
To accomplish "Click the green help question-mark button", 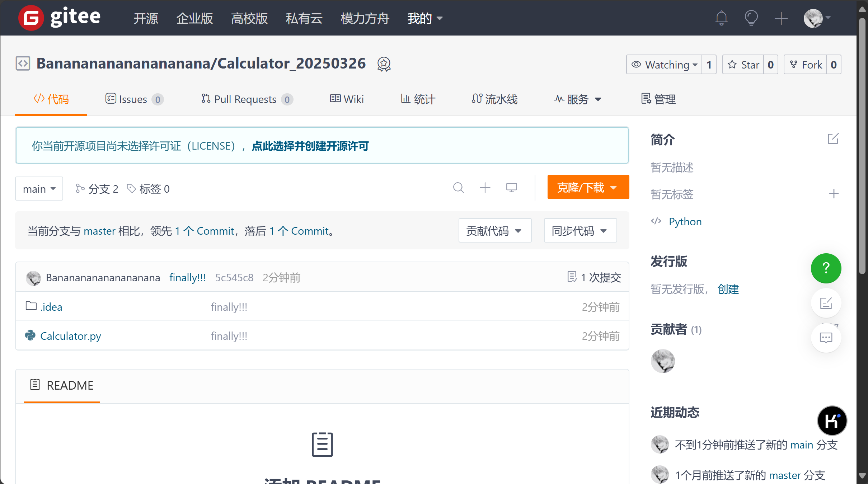I will click(x=826, y=268).
